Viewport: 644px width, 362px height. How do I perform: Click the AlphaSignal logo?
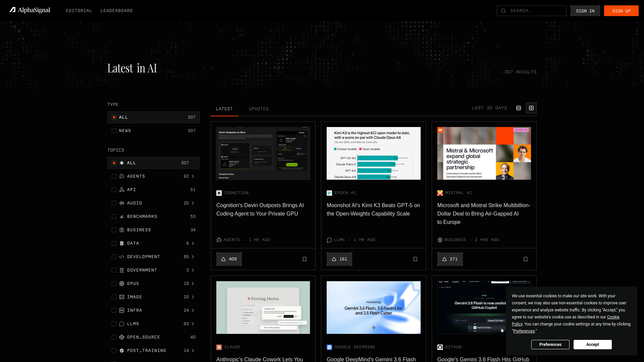(30, 10)
